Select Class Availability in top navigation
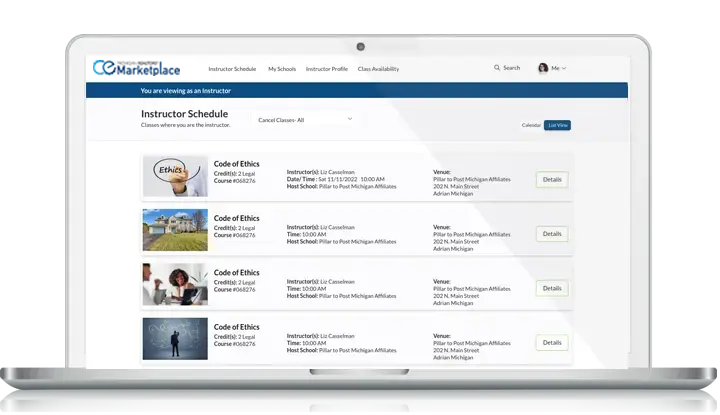720x415 pixels. (378, 69)
